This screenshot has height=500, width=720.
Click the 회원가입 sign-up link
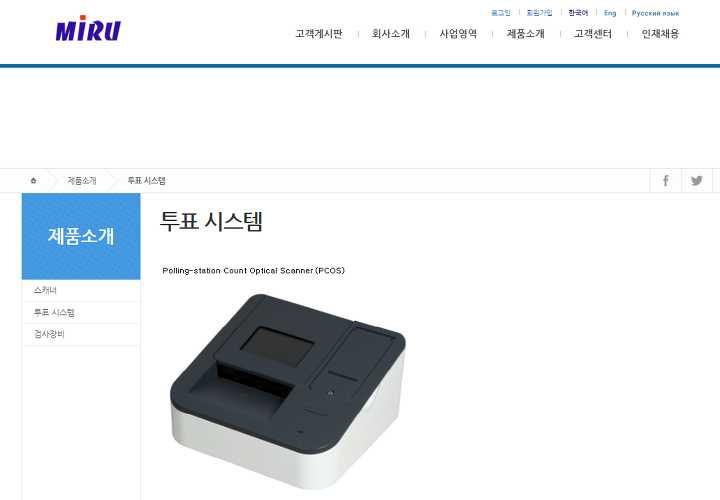pos(540,13)
